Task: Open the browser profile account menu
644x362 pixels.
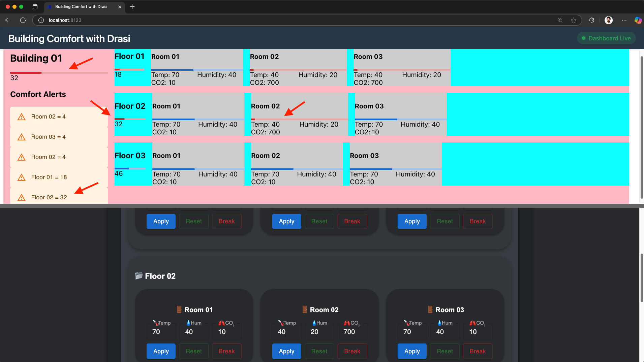Action: [609, 20]
